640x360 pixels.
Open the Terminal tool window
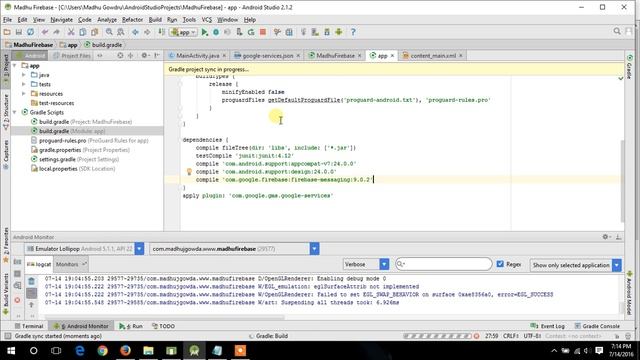(29, 326)
